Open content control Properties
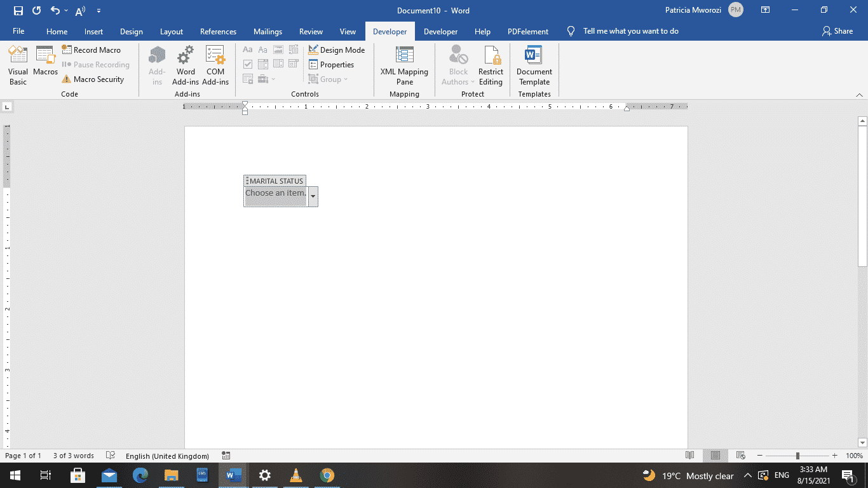Viewport: 868px width, 488px height. tap(332, 64)
